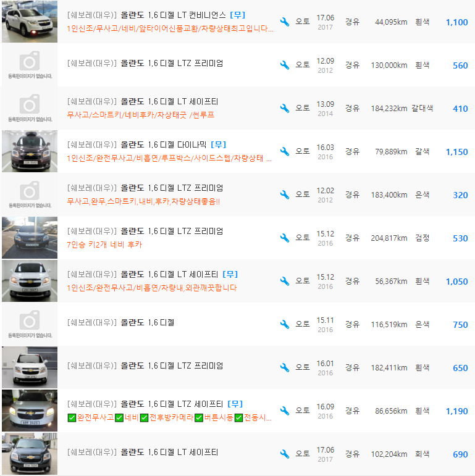Click the wrench icon in the 86,656km row

pos(285,411)
